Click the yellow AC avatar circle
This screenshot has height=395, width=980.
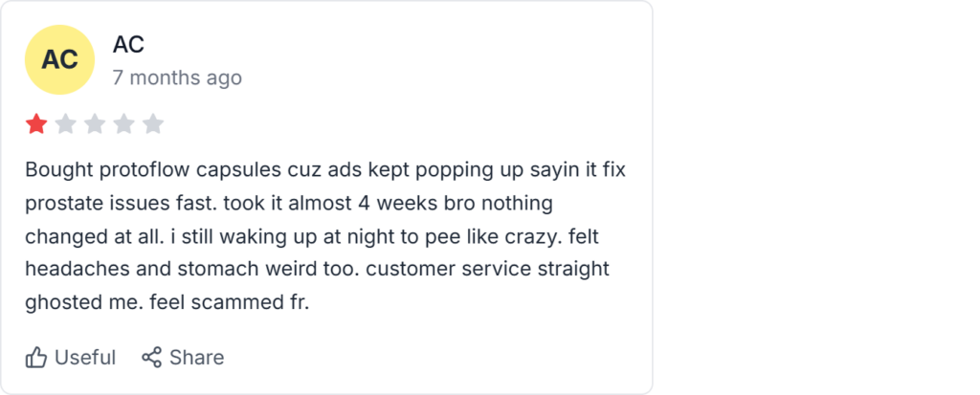click(x=59, y=59)
